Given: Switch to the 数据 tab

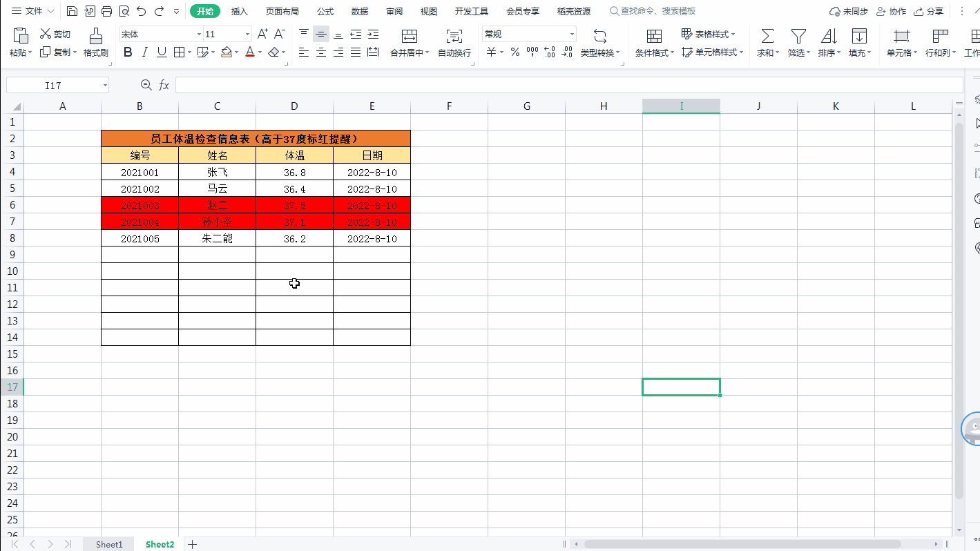Looking at the screenshot, I should point(360,11).
